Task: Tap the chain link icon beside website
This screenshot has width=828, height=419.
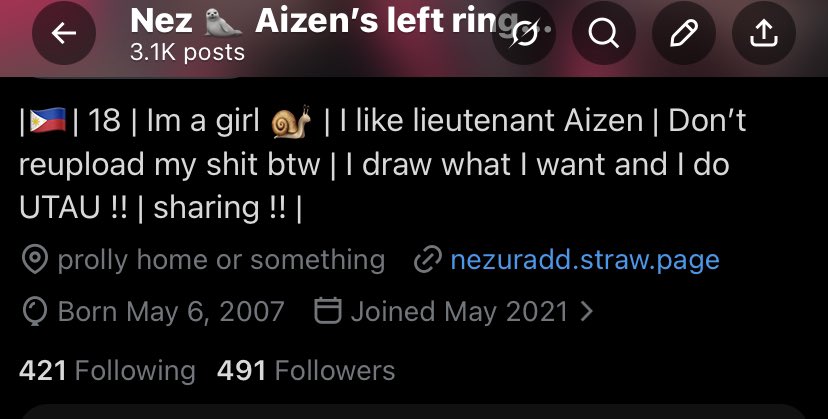Action: [x=427, y=260]
